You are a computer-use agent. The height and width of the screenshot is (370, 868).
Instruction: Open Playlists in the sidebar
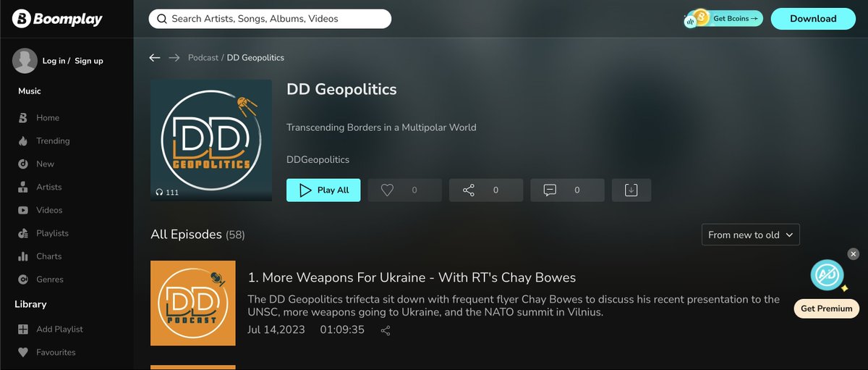[x=52, y=234]
